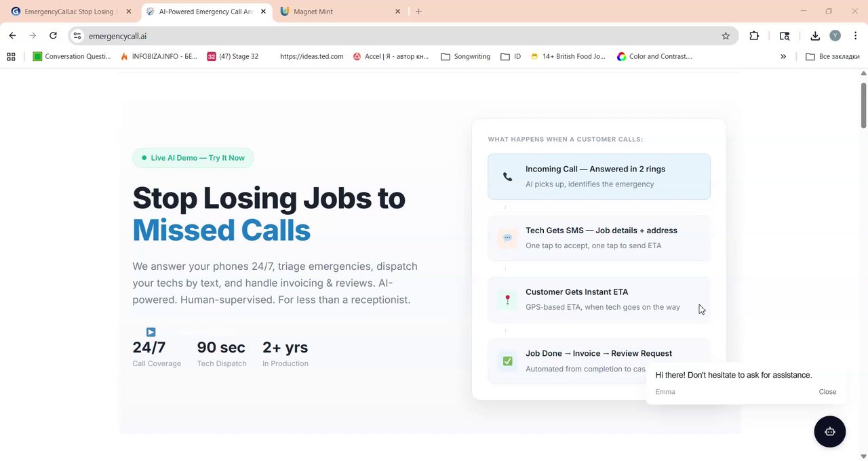Reload the page
868x461 pixels.
(x=53, y=36)
